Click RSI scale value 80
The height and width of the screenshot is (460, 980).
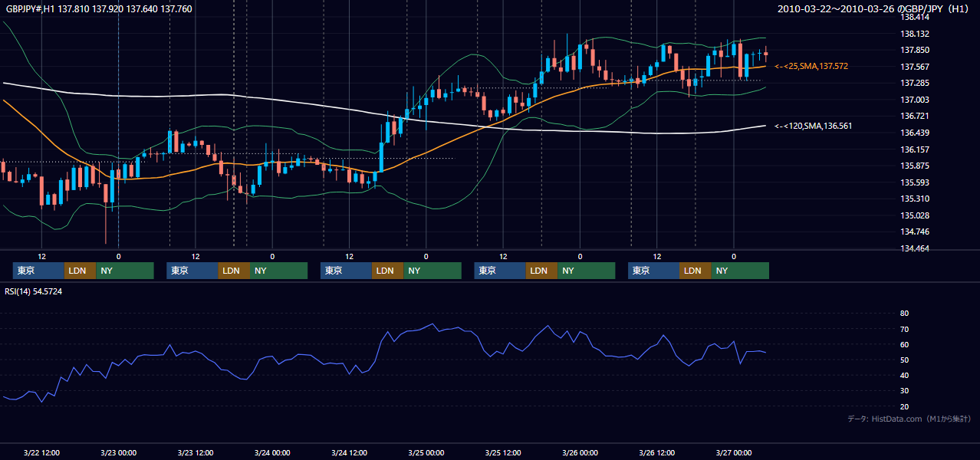pos(904,314)
